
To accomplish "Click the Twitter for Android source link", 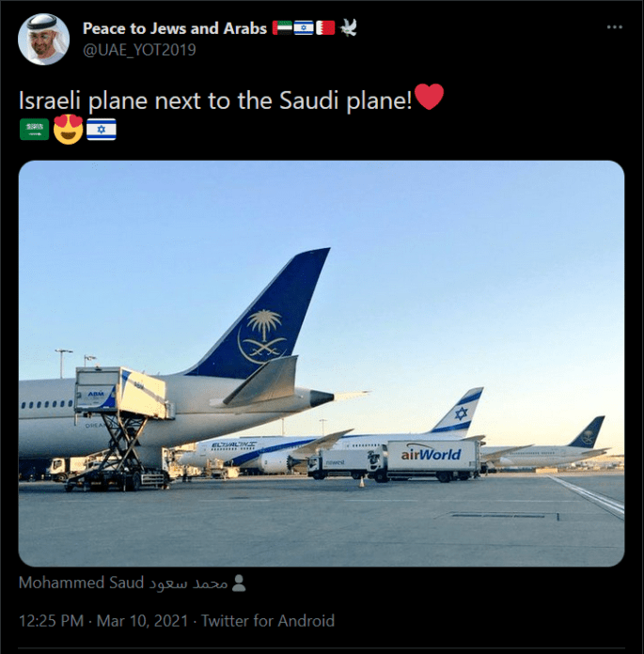I will (268, 621).
